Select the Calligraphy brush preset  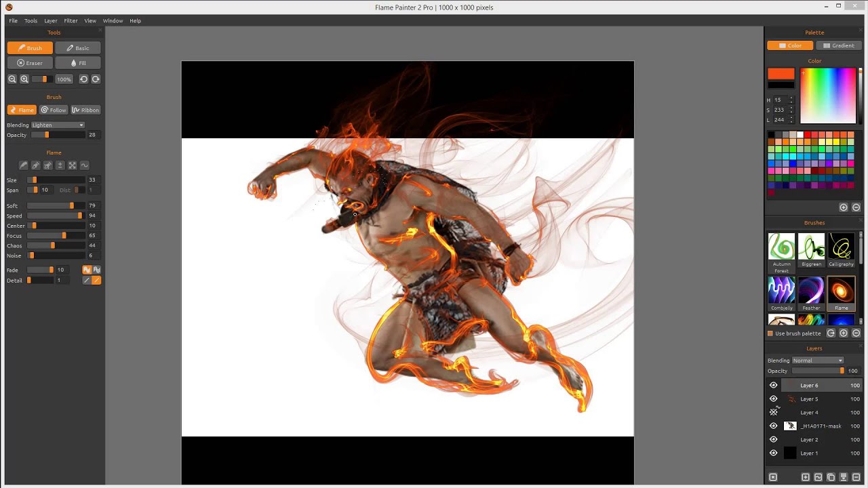coord(841,249)
